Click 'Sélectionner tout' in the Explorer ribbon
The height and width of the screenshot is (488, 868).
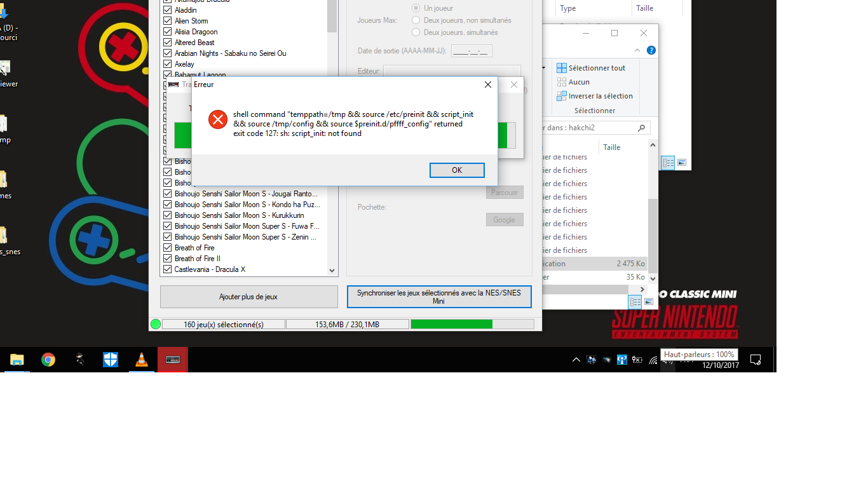pos(591,68)
